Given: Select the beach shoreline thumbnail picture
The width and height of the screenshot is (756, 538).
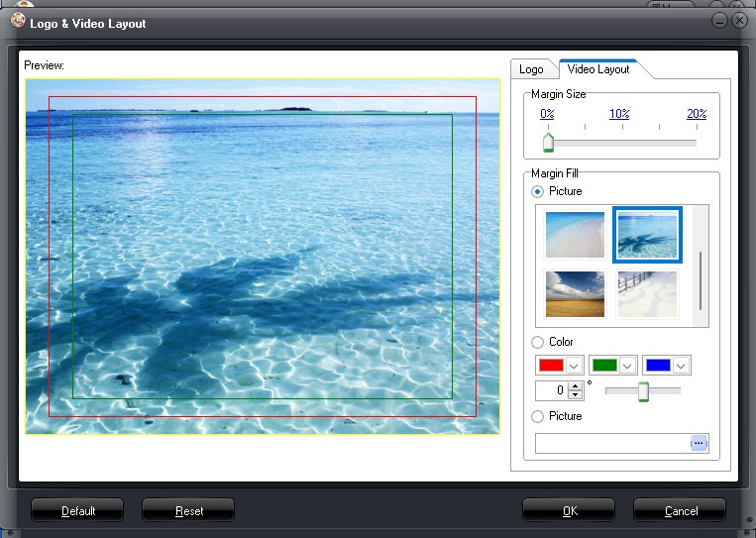Looking at the screenshot, I should pos(575,235).
